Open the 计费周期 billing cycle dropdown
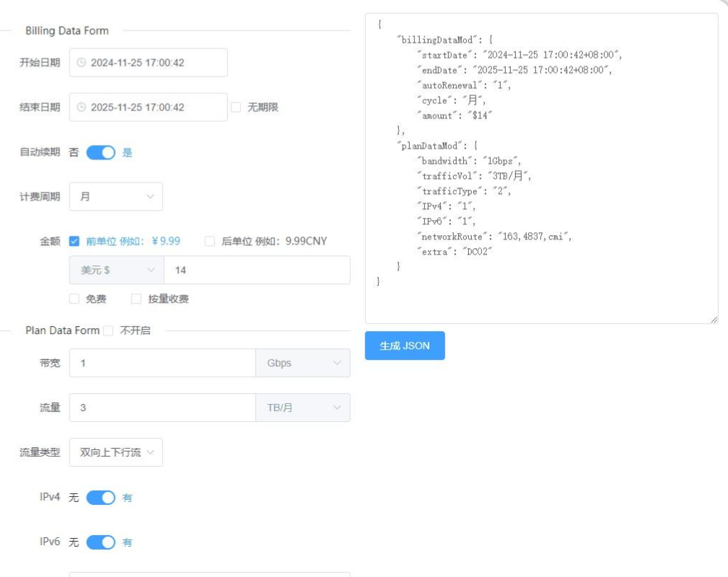728x577 pixels. [x=116, y=196]
